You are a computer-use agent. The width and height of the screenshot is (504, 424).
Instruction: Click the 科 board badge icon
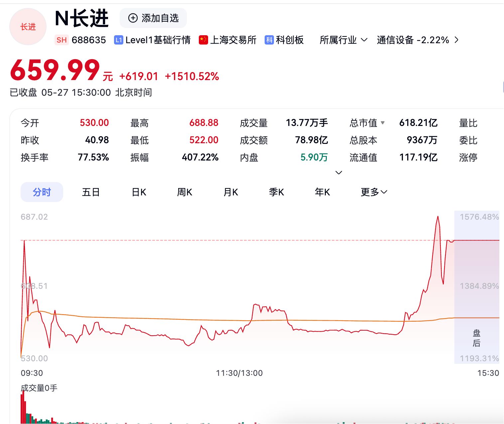[x=269, y=40]
